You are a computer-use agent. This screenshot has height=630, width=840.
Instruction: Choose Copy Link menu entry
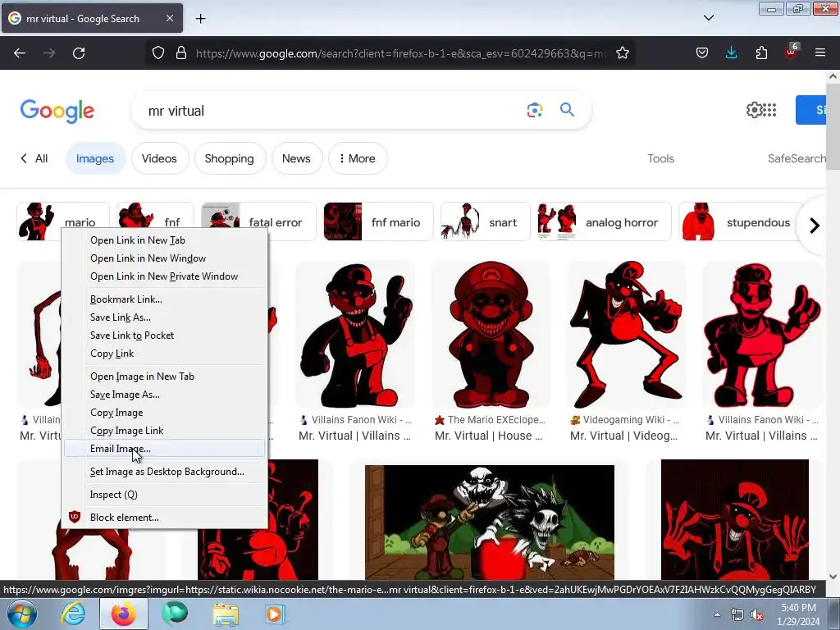(x=164, y=354)
